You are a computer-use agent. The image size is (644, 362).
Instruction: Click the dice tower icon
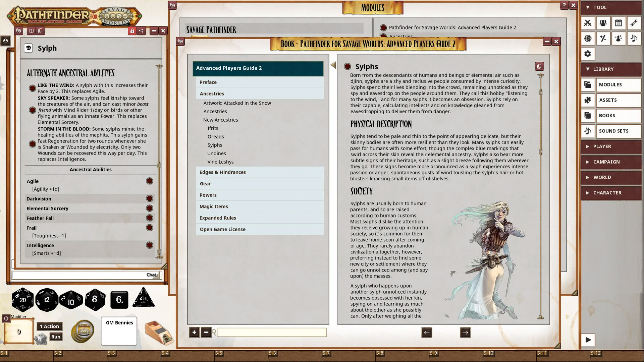click(x=159, y=333)
